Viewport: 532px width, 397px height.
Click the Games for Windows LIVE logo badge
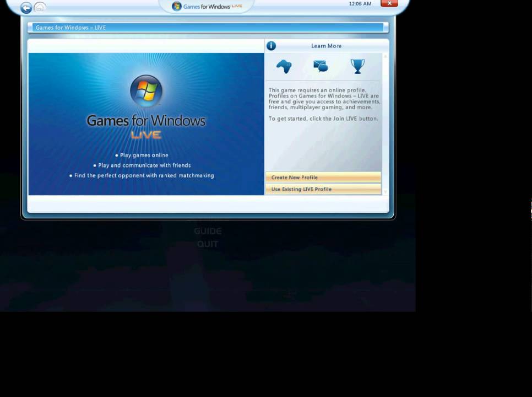coord(207,6)
